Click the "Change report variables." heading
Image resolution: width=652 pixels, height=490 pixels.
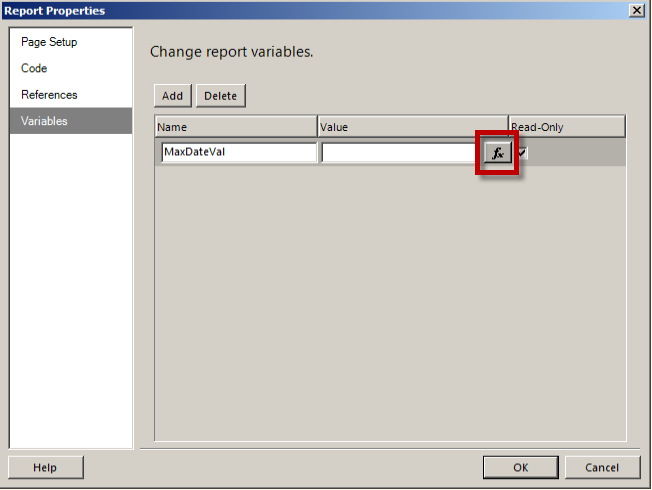231,51
